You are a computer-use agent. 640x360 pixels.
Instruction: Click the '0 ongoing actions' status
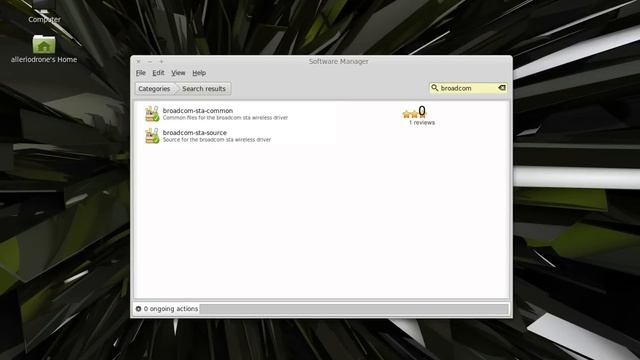[171, 309]
